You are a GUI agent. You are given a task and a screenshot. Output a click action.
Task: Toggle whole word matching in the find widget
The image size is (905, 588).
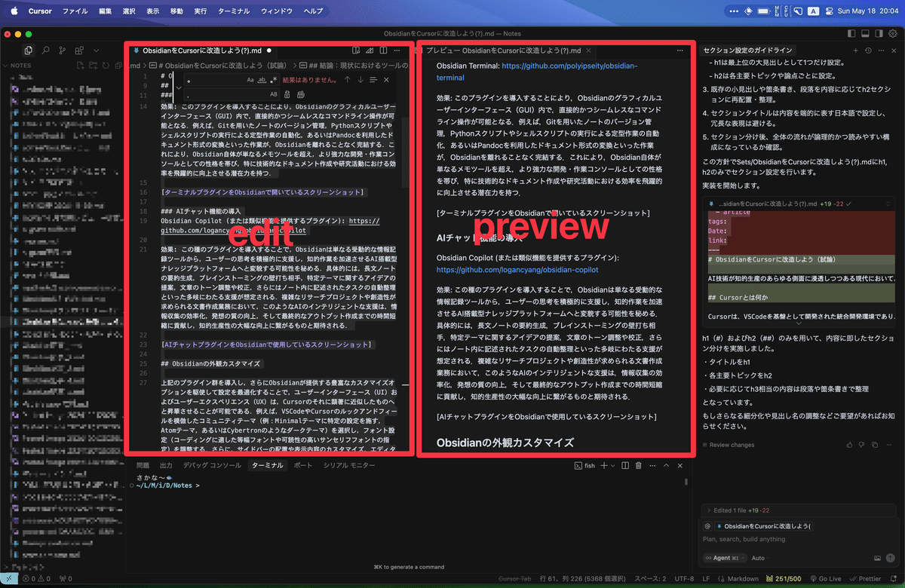click(262, 80)
